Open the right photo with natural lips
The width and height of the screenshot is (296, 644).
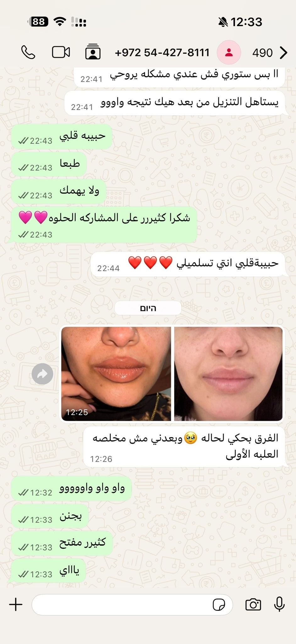coord(228,374)
